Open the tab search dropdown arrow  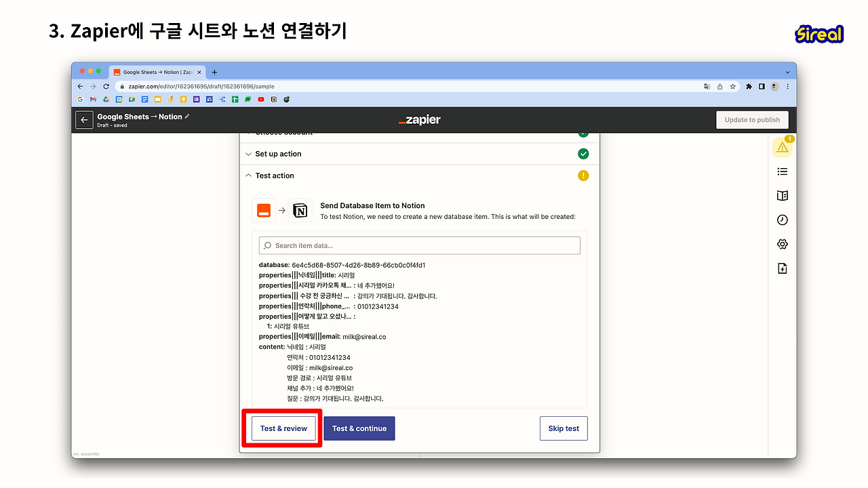[x=787, y=72]
